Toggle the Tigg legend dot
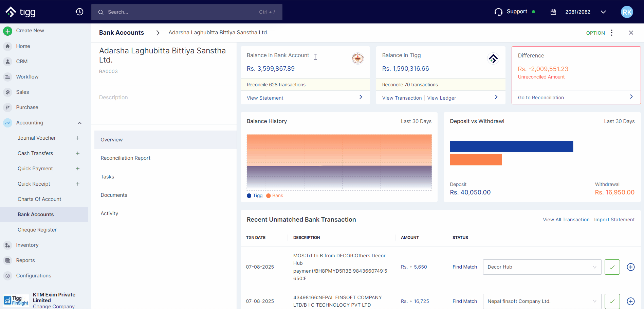This screenshot has height=309, width=644. coord(249,196)
